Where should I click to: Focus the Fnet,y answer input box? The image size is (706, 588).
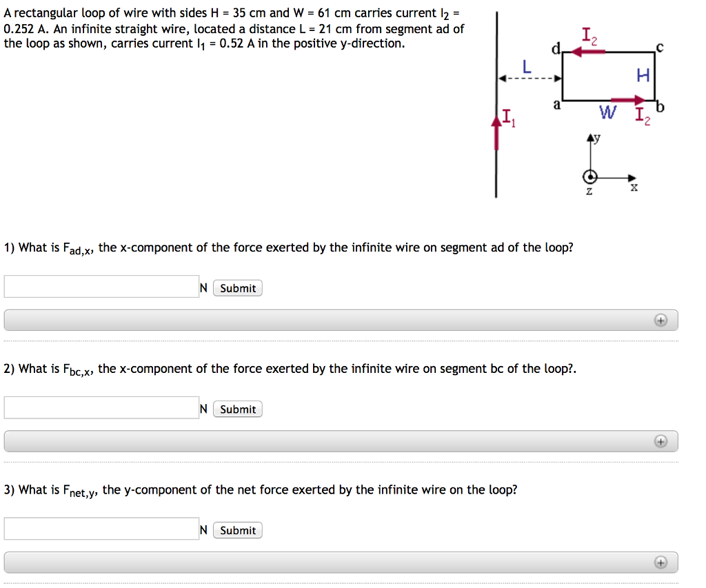(x=101, y=529)
